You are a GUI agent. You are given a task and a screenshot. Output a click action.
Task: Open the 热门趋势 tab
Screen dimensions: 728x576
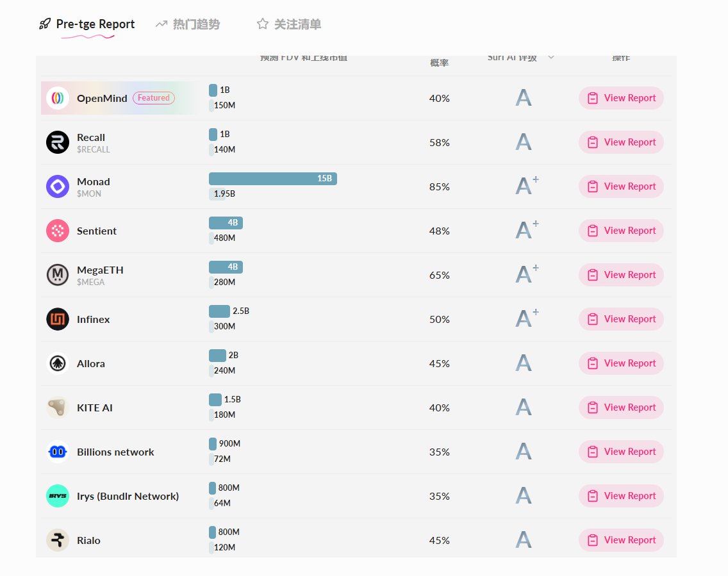[188, 24]
